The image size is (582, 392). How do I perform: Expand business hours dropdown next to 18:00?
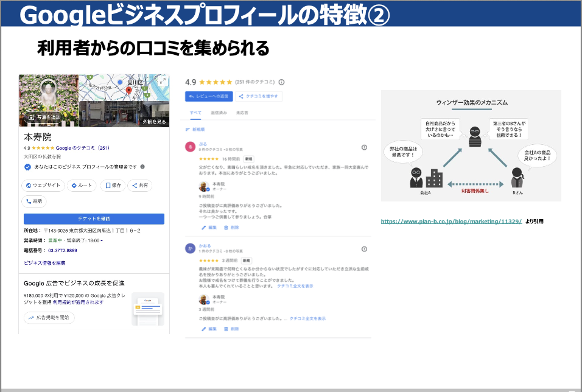click(x=102, y=240)
